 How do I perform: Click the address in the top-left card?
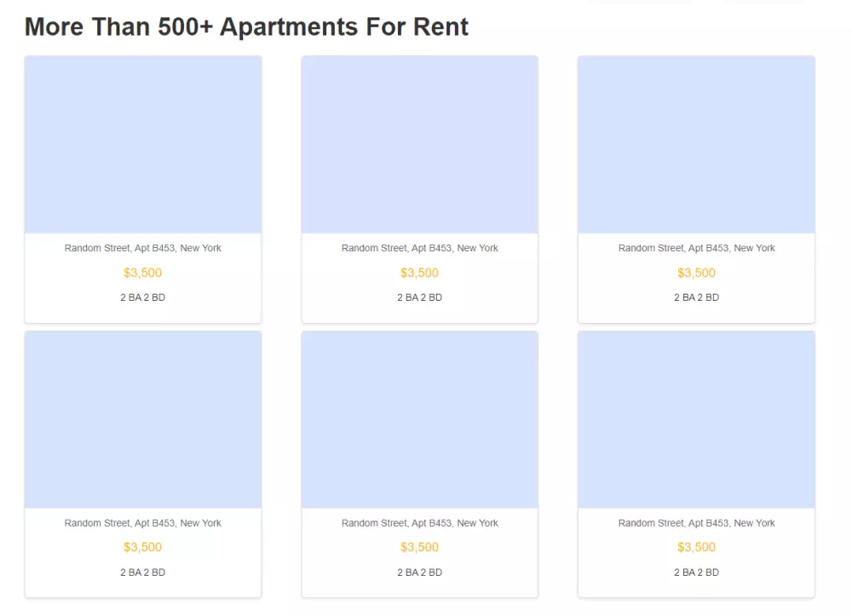coord(143,248)
